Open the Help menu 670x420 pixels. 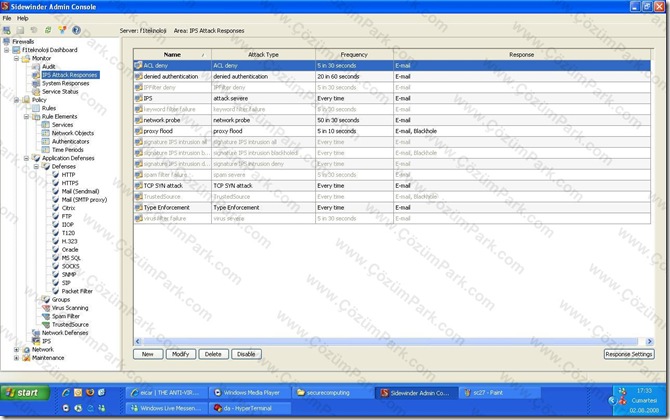point(23,18)
